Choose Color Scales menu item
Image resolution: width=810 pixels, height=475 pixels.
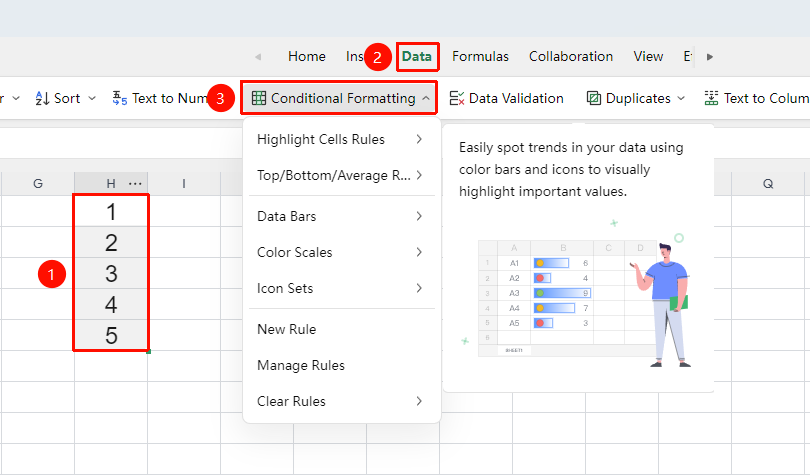pyautogui.click(x=341, y=252)
